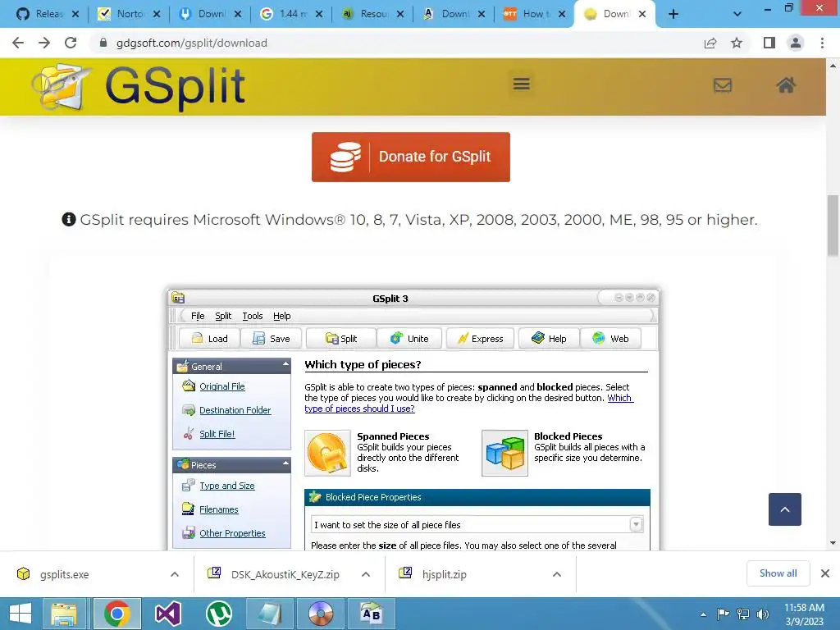This screenshot has width=840, height=630.
Task: Open a new browser tab
Action: pyautogui.click(x=673, y=15)
